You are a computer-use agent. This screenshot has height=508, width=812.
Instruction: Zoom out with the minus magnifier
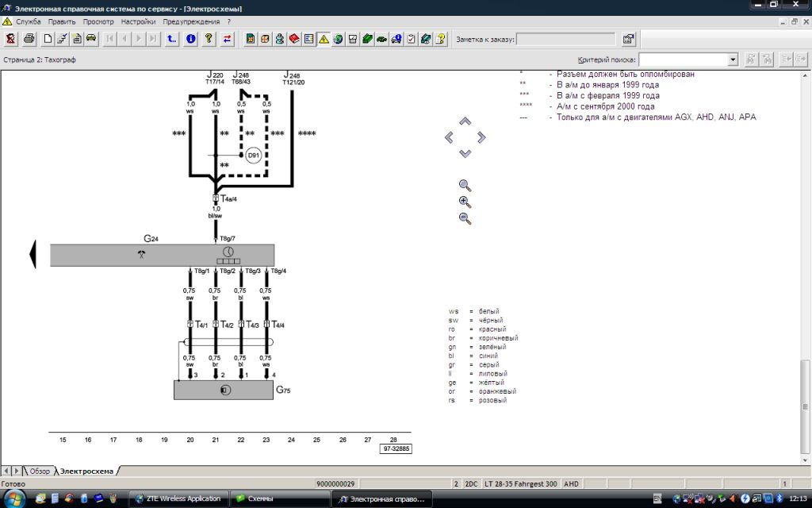point(465,218)
